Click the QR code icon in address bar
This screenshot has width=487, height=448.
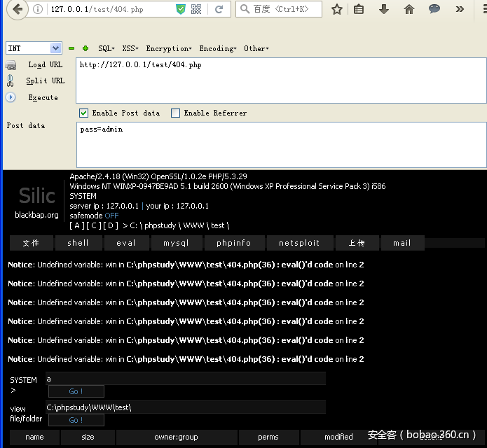click(x=196, y=10)
